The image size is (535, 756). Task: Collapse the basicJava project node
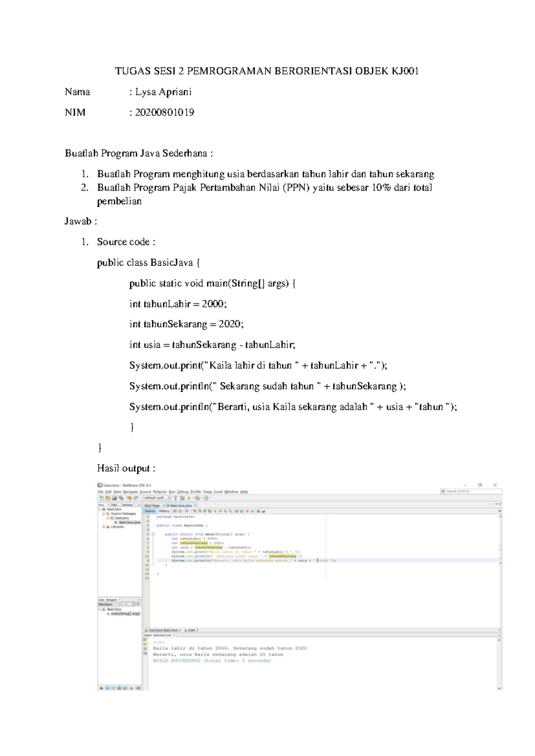[99, 509]
